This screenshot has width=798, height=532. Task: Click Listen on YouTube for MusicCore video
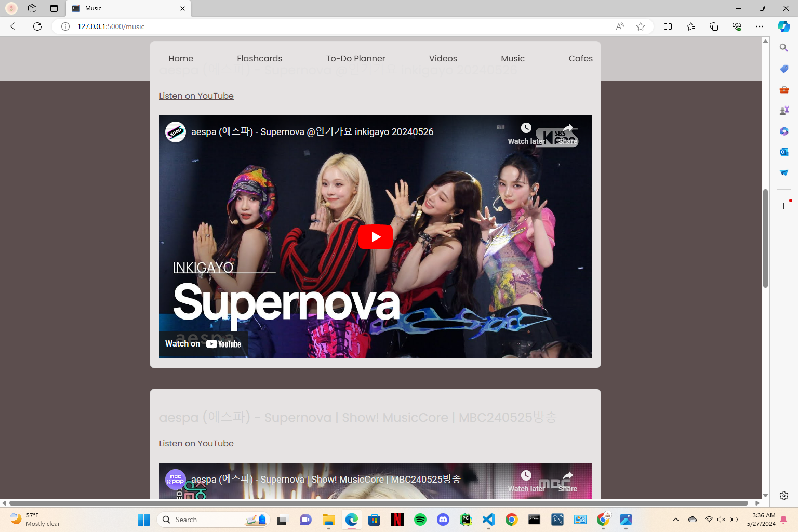click(196, 443)
